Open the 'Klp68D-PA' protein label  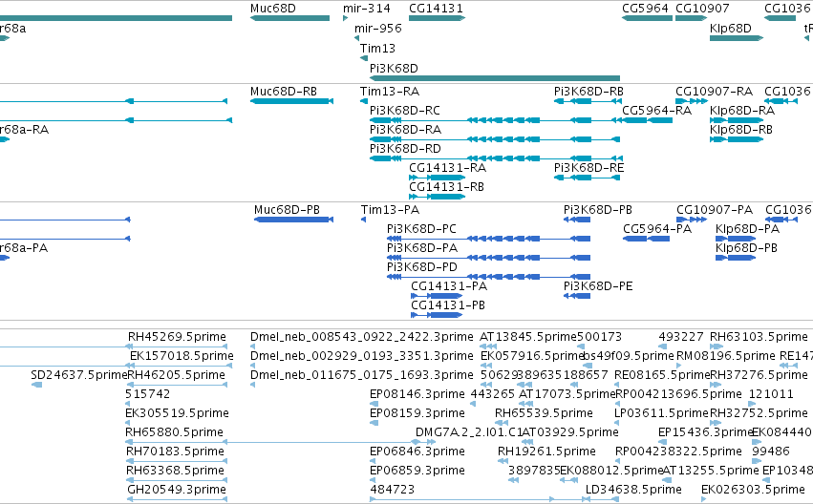747,229
